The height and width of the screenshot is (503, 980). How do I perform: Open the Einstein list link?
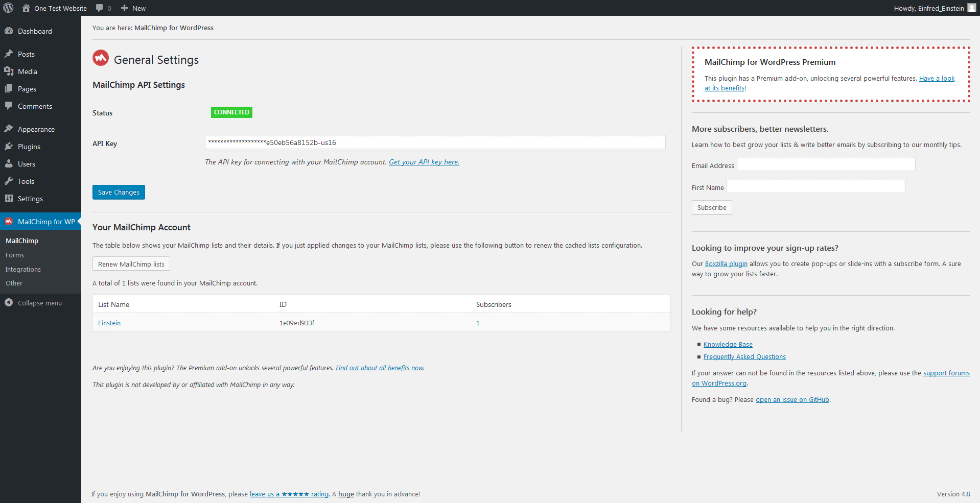pyautogui.click(x=109, y=323)
